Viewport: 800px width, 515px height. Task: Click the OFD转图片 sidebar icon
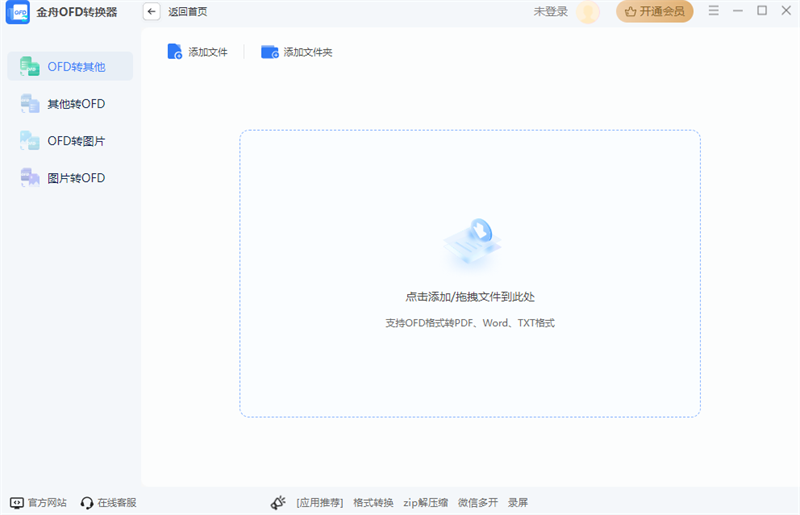pos(30,141)
